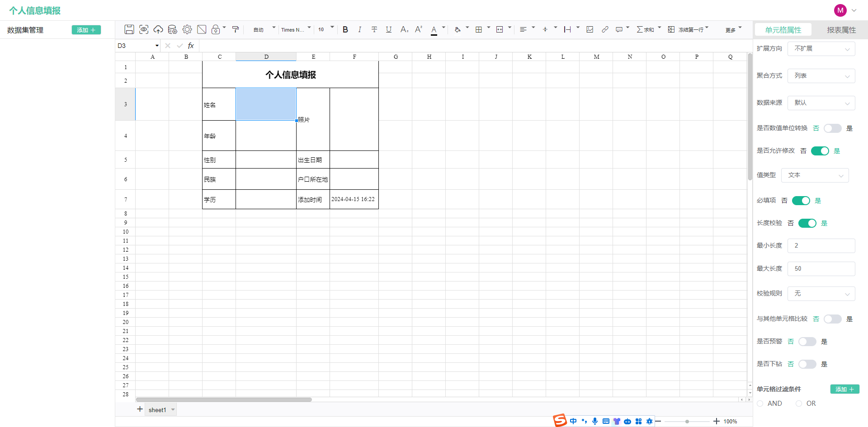Apply superscript formatting
The image size is (868, 427).
click(419, 29)
